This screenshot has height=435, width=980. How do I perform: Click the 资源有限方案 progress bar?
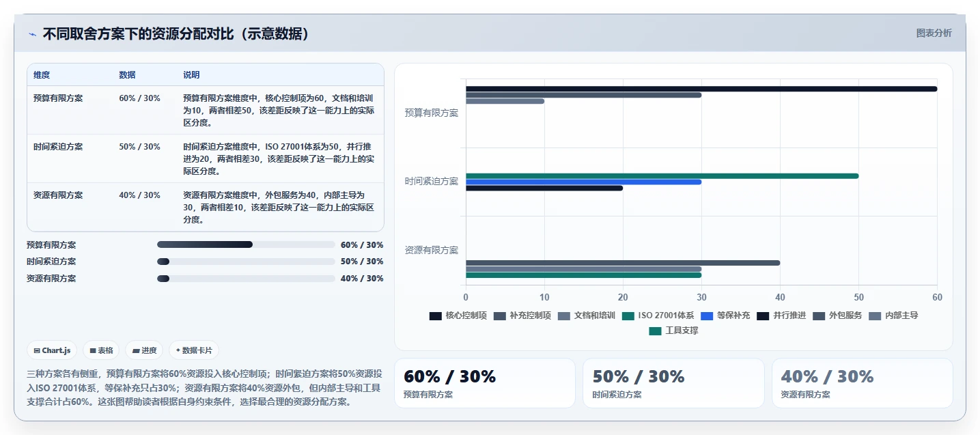(246, 279)
